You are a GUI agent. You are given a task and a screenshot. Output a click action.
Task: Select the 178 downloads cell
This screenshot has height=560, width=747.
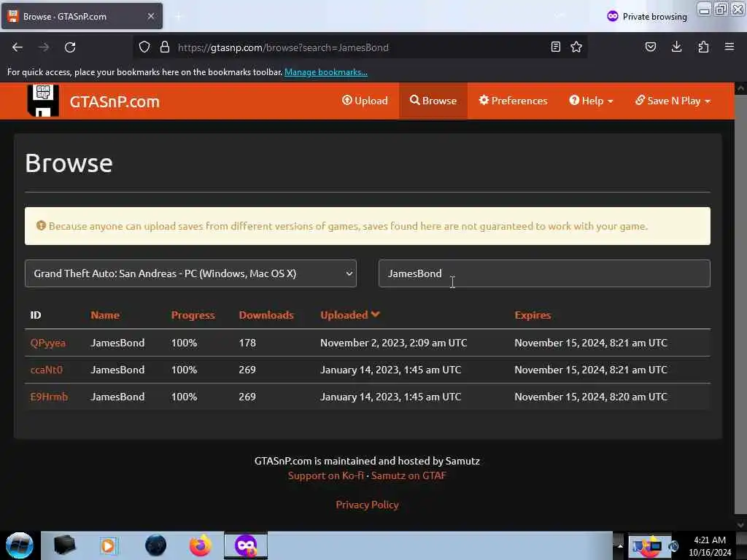point(247,343)
